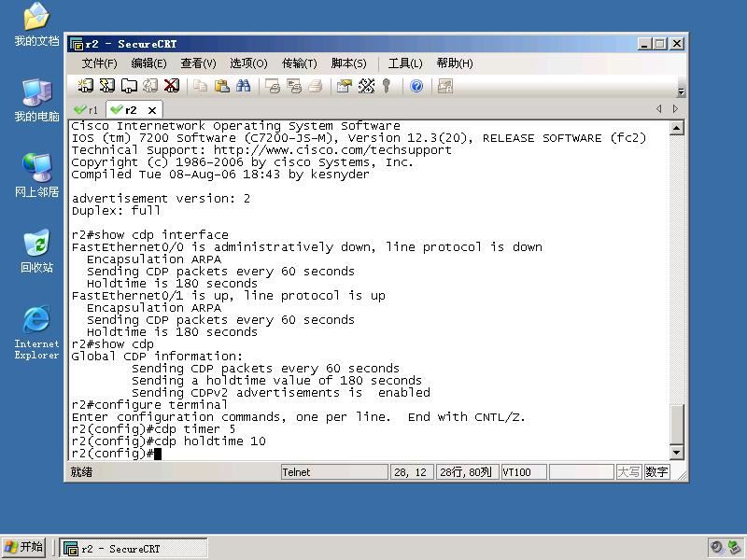
Task: Click the window resize grip corner
Action: (682, 475)
